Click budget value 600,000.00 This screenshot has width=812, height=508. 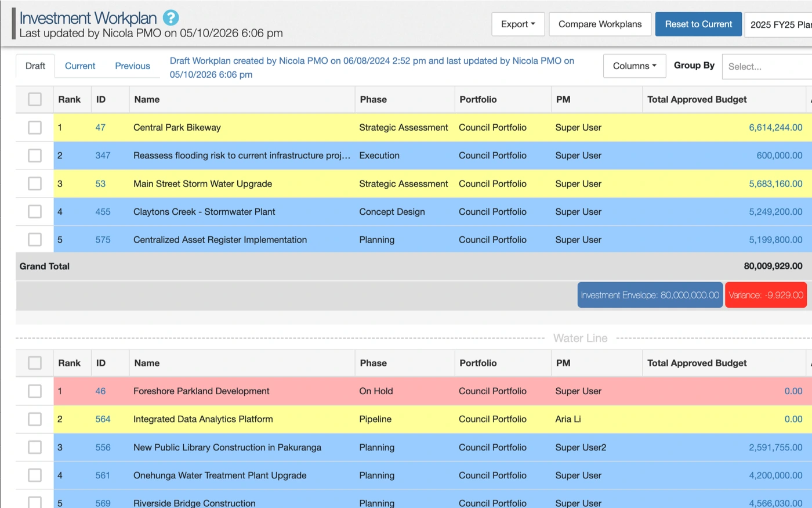click(x=780, y=156)
